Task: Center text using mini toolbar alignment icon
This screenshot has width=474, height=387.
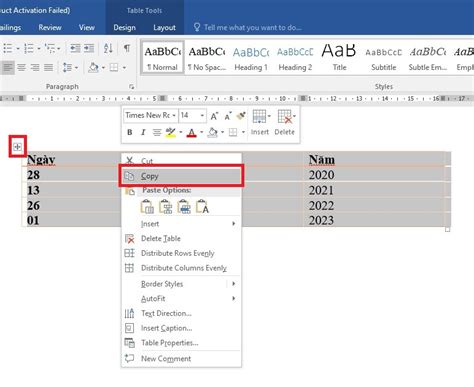Action: tap(157, 132)
